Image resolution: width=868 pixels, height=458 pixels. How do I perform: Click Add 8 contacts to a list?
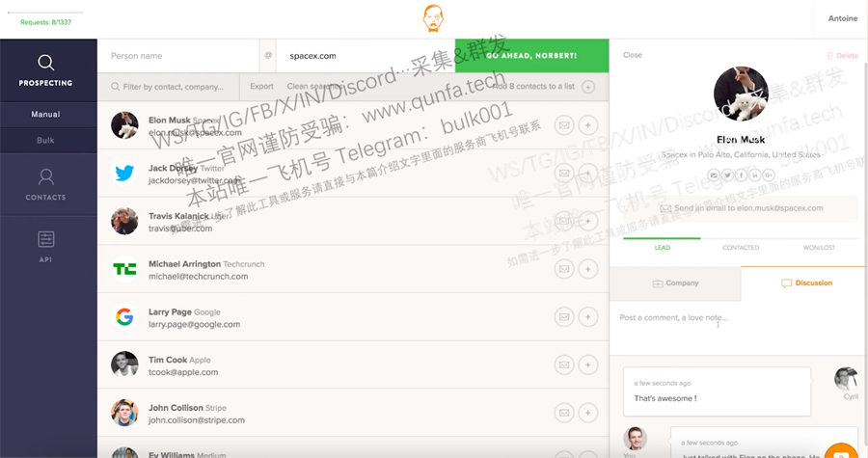(x=533, y=86)
